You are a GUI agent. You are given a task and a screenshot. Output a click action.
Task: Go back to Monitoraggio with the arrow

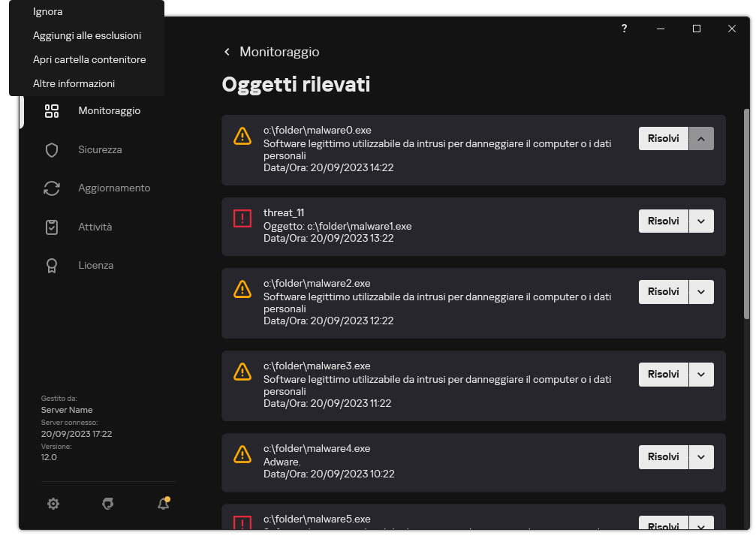(x=227, y=52)
